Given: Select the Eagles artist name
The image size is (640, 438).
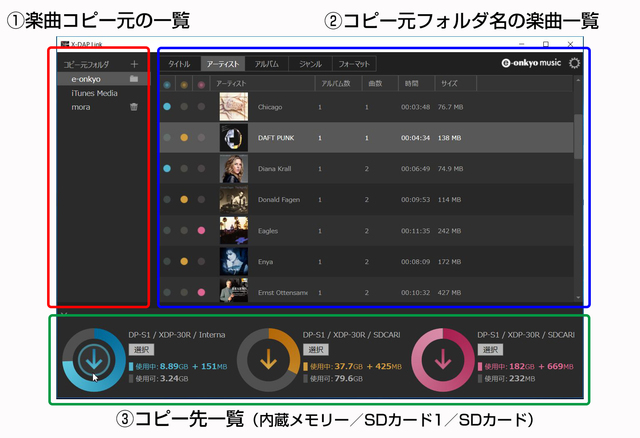Looking at the screenshot, I should 268,231.
